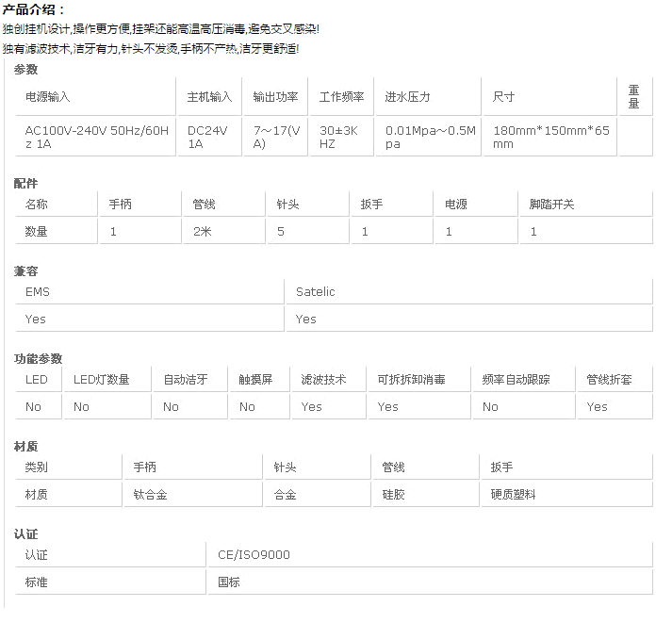Click the 可拆拆卸消毒 header cell
Image resolution: width=672 pixels, height=623 pixels.
click(419, 380)
